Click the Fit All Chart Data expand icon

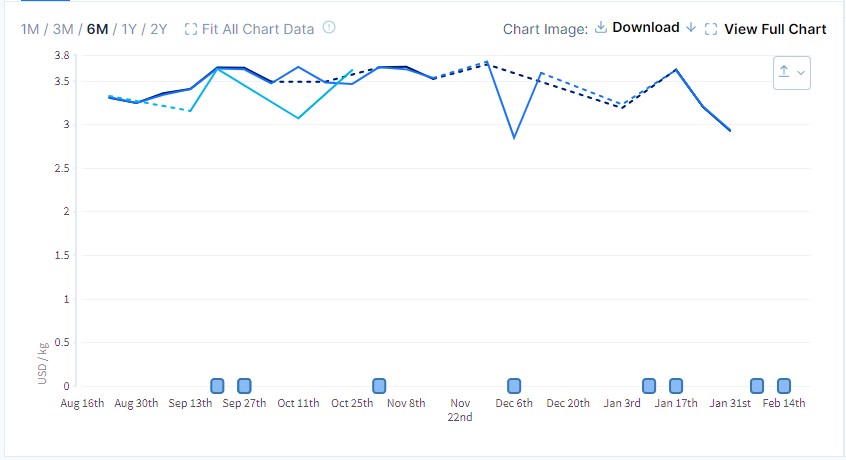[191, 29]
